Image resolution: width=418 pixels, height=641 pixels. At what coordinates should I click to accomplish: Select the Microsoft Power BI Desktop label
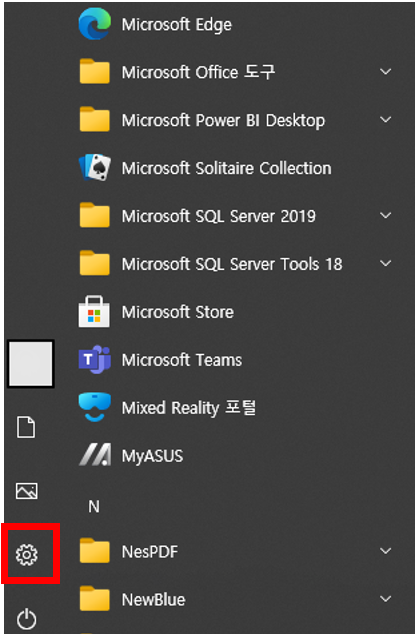point(223,120)
